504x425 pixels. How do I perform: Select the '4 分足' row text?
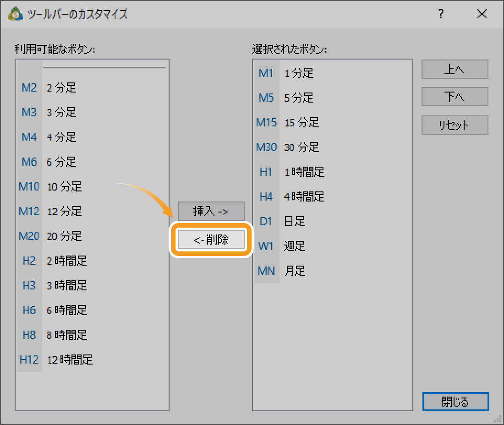[61, 137]
